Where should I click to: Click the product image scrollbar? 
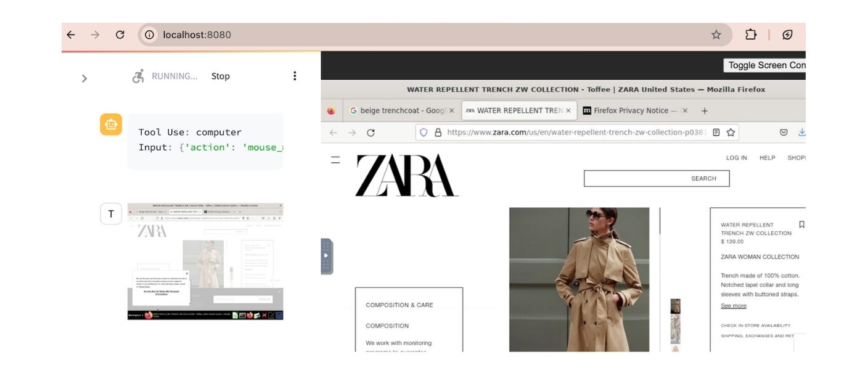coord(660,221)
